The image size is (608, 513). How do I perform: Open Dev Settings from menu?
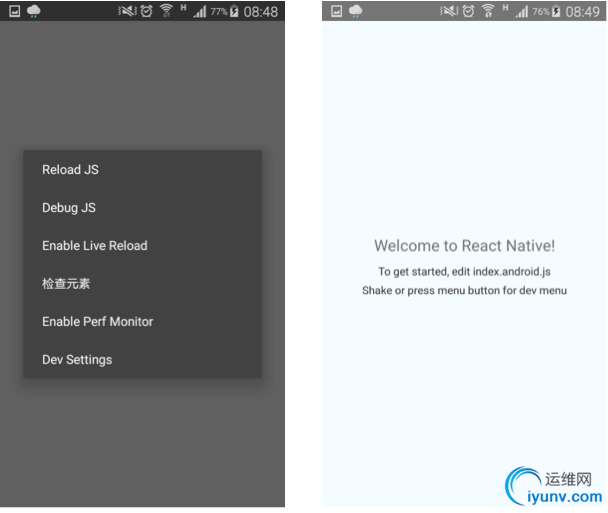pos(142,359)
